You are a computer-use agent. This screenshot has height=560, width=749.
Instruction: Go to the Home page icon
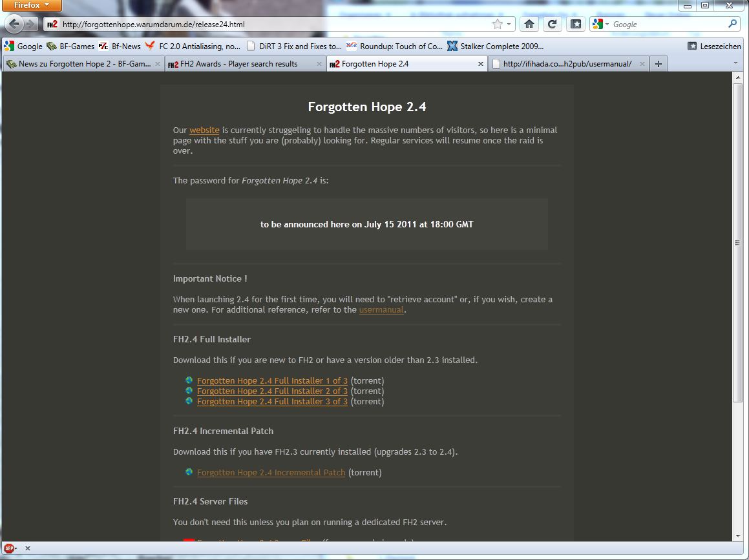[529, 25]
